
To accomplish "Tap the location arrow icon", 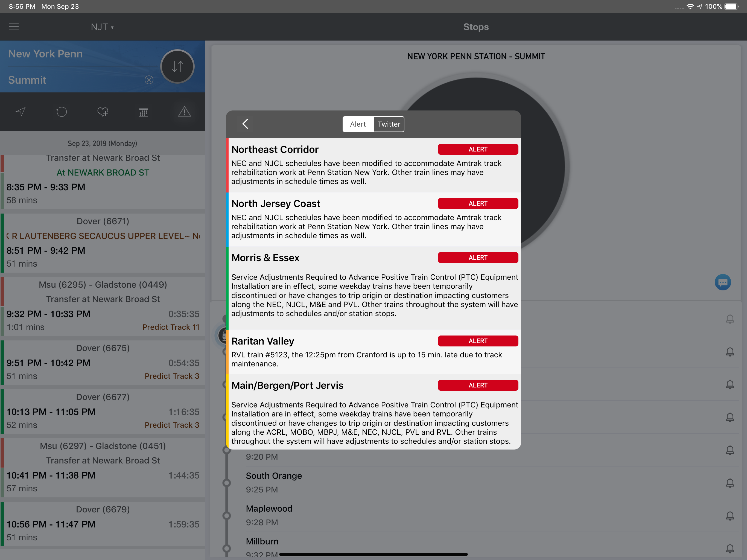I will coord(21,112).
